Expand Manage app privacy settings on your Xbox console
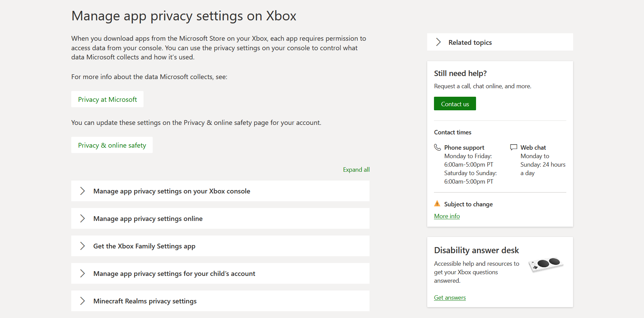644x318 pixels. [x=220, y=191]
